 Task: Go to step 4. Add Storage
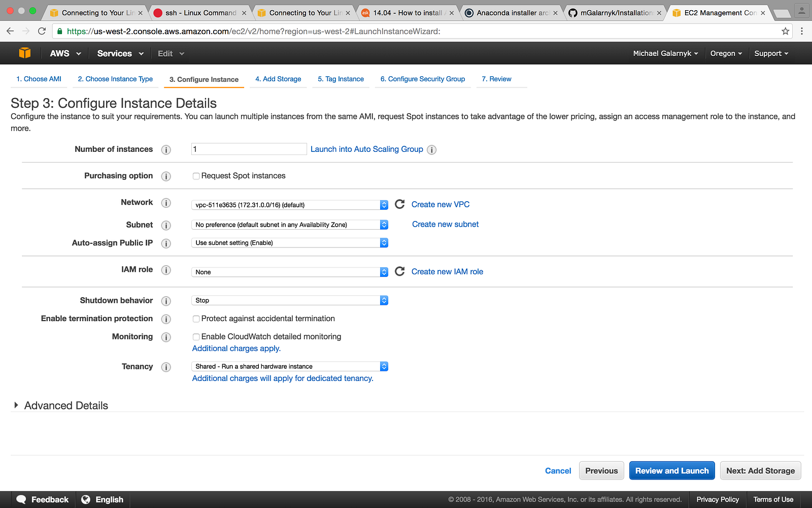(x=278, y=79)
